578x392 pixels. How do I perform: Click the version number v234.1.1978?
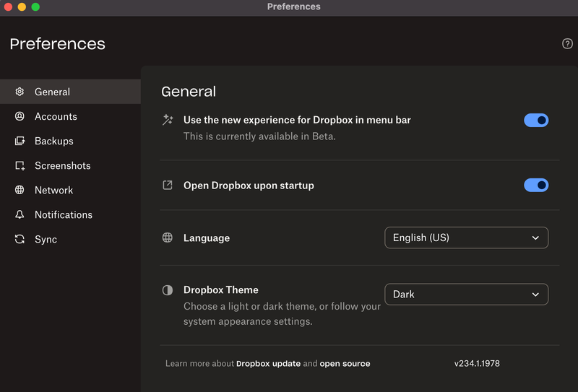[x=477, y=364]
